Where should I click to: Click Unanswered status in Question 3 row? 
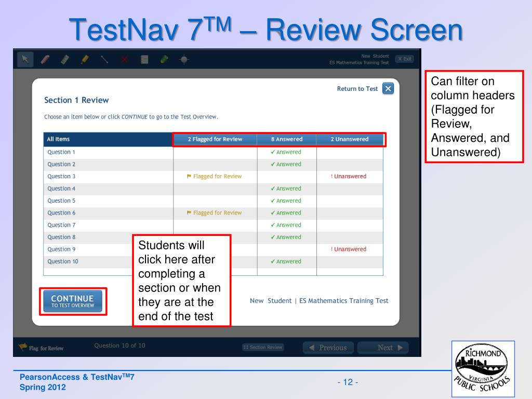pos(349,177)
